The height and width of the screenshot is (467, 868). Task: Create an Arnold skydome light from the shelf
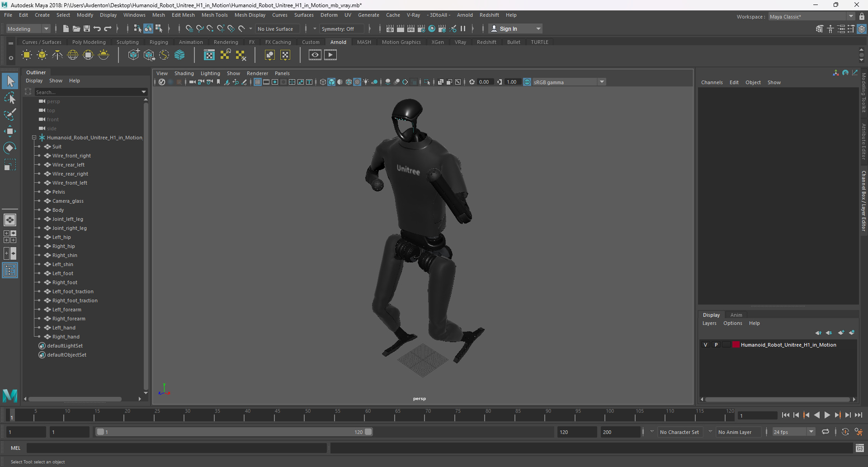(73, 55)
